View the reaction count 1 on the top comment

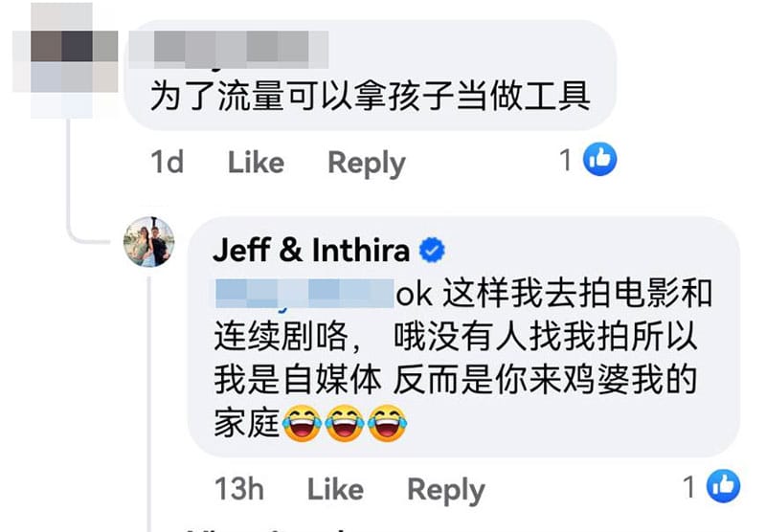point(566,160)
